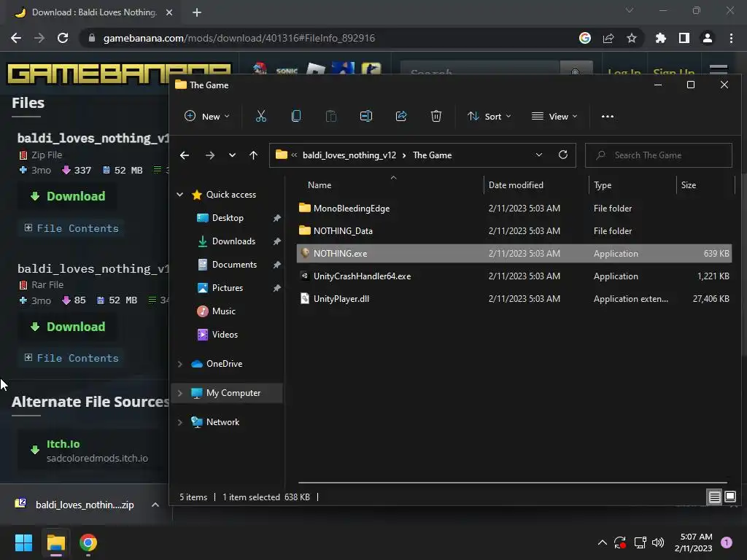Sort files by the Size column

point(689,184)
